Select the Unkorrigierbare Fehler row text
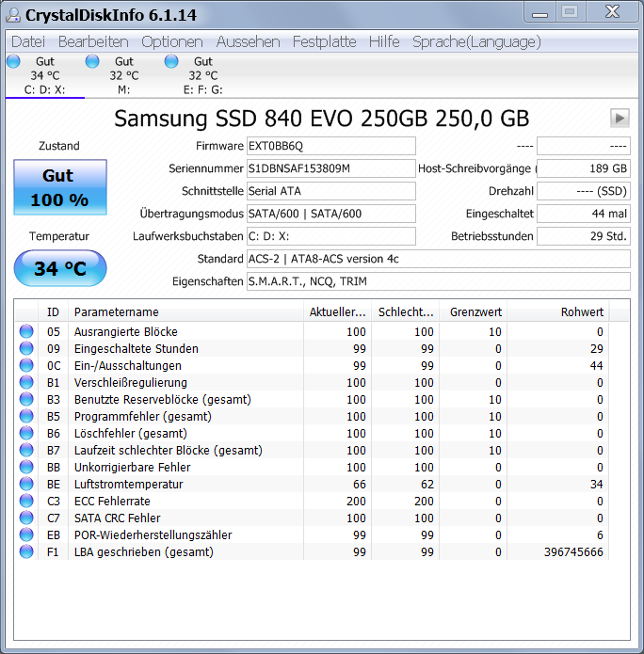The height and width of the screenshot is (654, 644). click(132, 467)
